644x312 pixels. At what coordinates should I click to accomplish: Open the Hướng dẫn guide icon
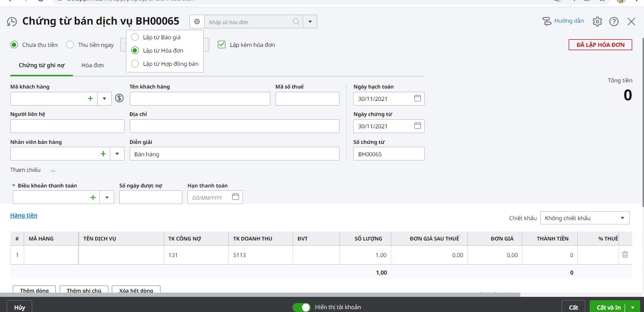tap(547, 21)
